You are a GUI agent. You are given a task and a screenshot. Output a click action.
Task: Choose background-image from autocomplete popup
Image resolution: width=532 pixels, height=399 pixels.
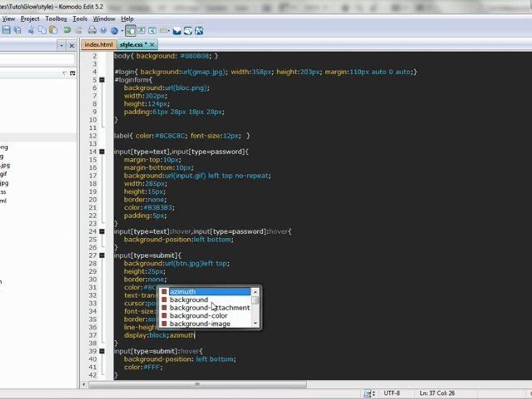coord(206,324)
